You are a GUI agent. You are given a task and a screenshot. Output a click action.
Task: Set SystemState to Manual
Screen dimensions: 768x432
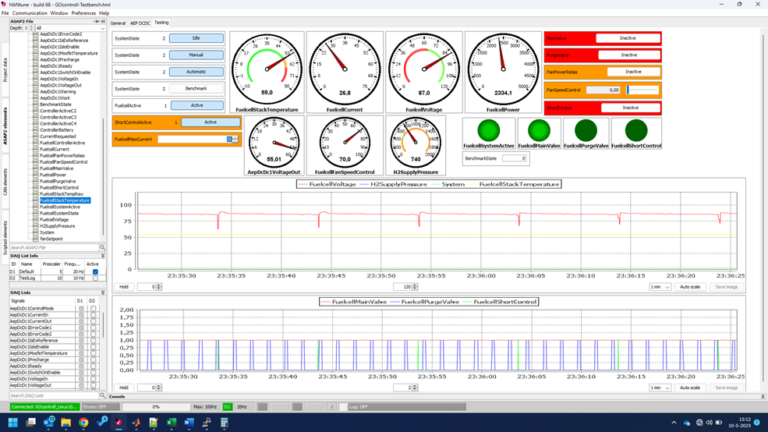pyautogui.click(x=196, y=55)
